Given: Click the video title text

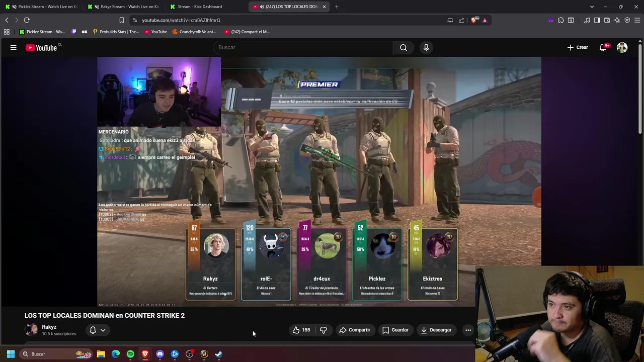Looking at the screenshot, I should point(105,315).
